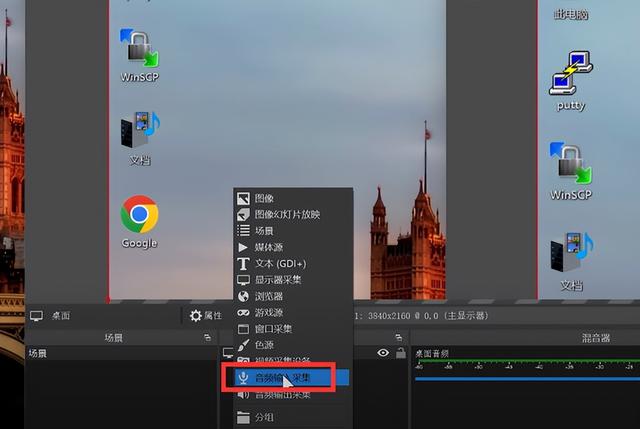Click the putty icon in preview

coord(571,80)
